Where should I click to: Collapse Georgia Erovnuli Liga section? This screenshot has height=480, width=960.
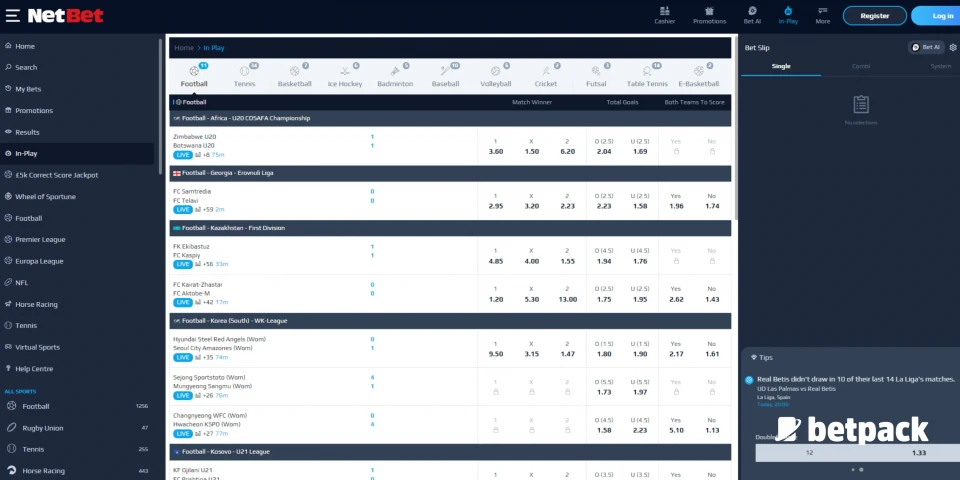point(450,173)
